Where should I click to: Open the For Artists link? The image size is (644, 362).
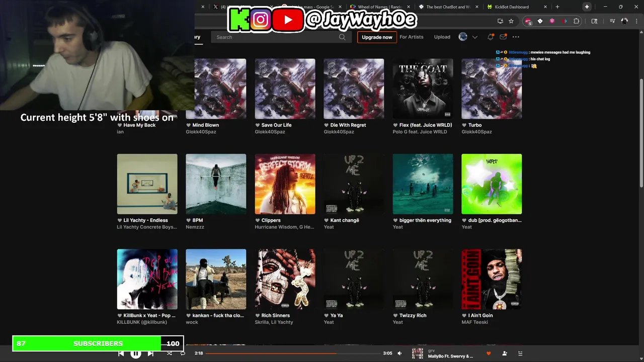pos(412,37)
